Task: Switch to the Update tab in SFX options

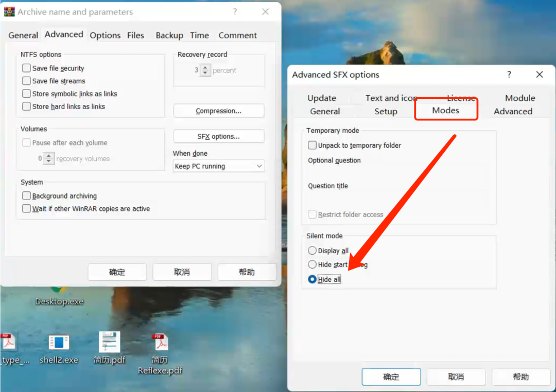Action: click(x=322, y=98)
